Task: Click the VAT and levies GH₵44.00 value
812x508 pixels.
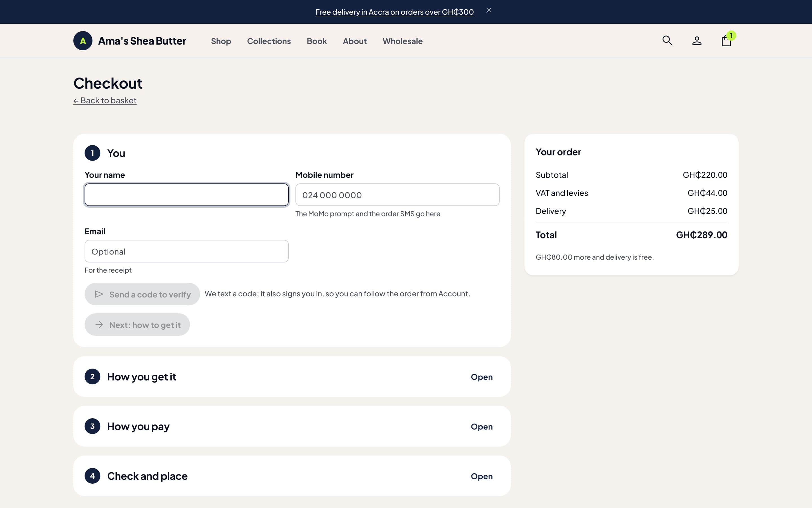Action: click(707, 193)
